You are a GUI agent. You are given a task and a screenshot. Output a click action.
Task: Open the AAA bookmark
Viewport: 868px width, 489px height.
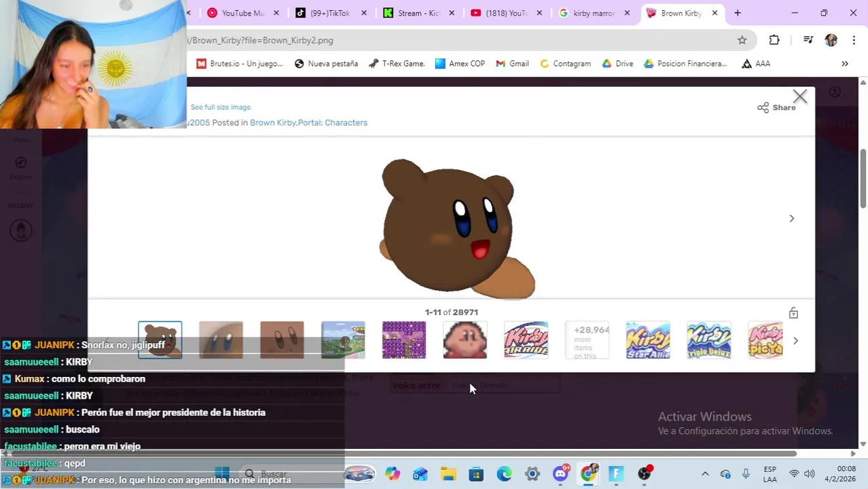[x=756, y=63]
